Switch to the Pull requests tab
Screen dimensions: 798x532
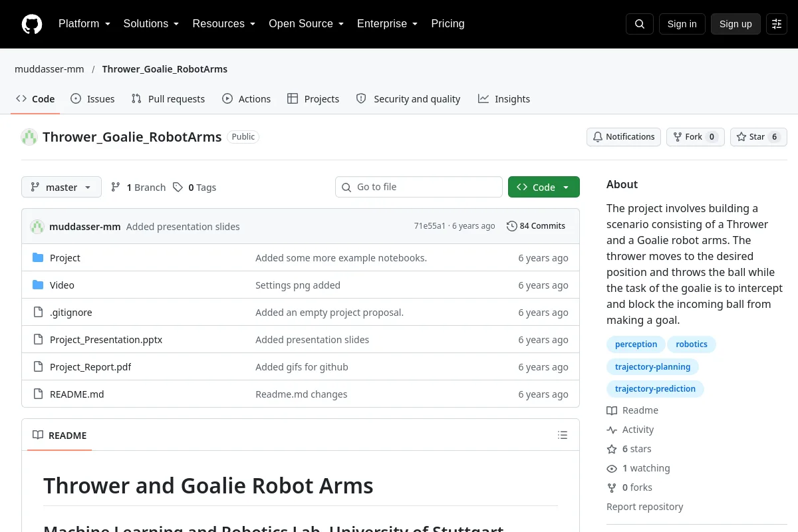click(x=168, y=99)
